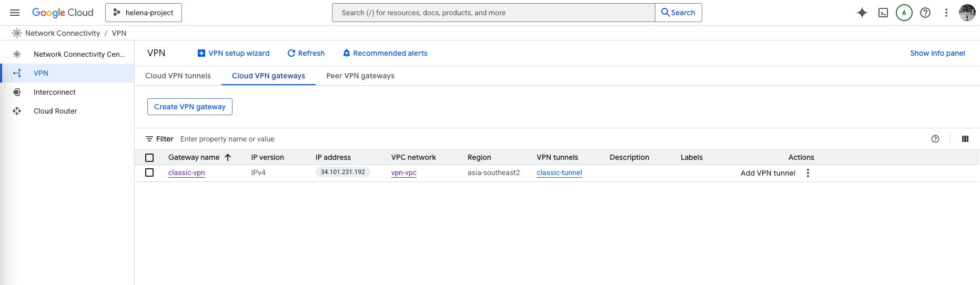Sort by Gateway name column arrow

pos(228,157)
